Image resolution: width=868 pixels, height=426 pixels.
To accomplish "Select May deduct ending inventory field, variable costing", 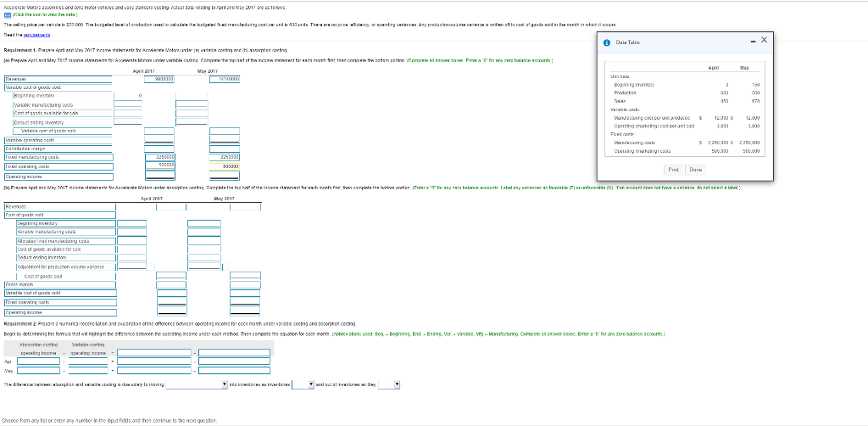I will click(x=192, y=122).
